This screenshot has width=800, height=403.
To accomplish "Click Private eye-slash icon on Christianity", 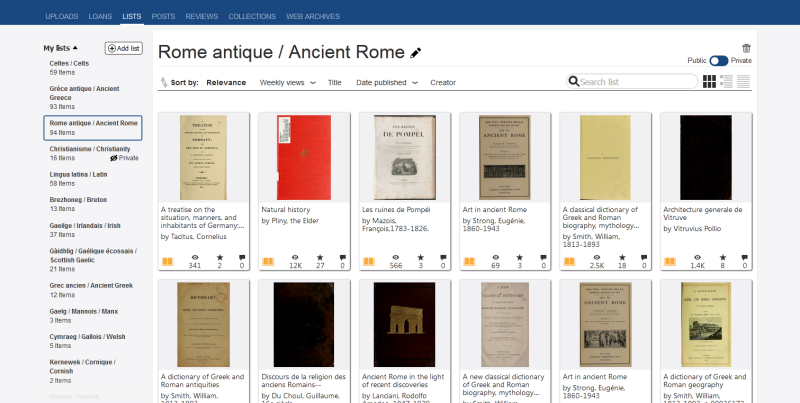I will coord(114,158).
